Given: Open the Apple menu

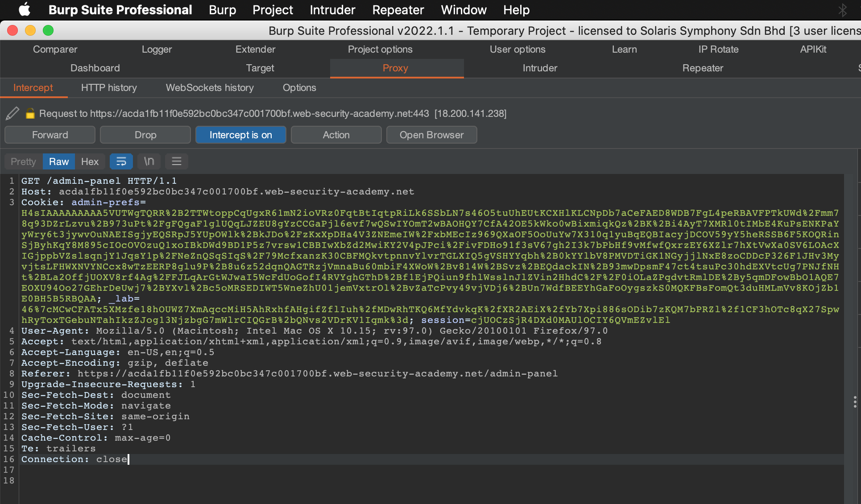Looking at the screenshot, I should click(x=25, y=9).
